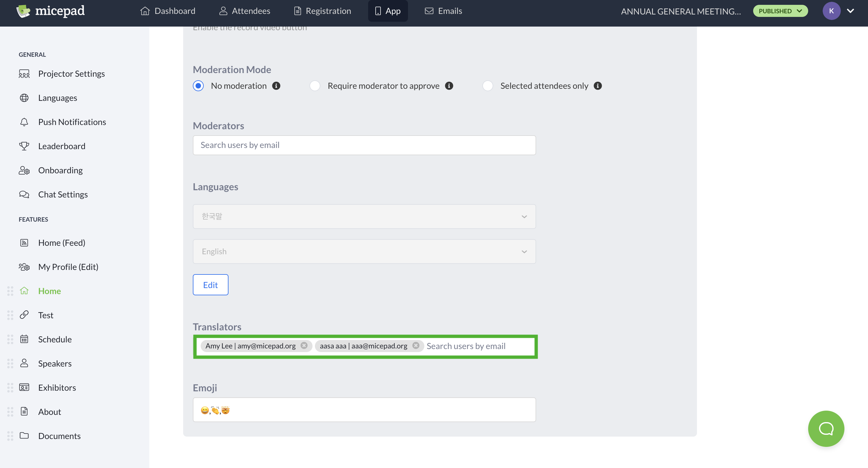Image resolution: width=868 pixels, height=468 pixels.
Task: Open the green chat support bubble
Action: pos(826,428)
